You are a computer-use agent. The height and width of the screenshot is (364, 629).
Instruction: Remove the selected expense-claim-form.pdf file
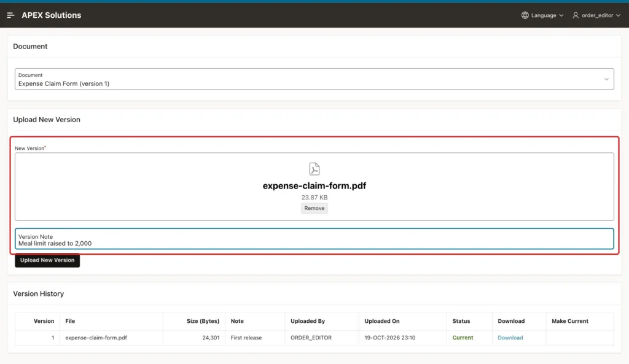[x=314, y=208]
